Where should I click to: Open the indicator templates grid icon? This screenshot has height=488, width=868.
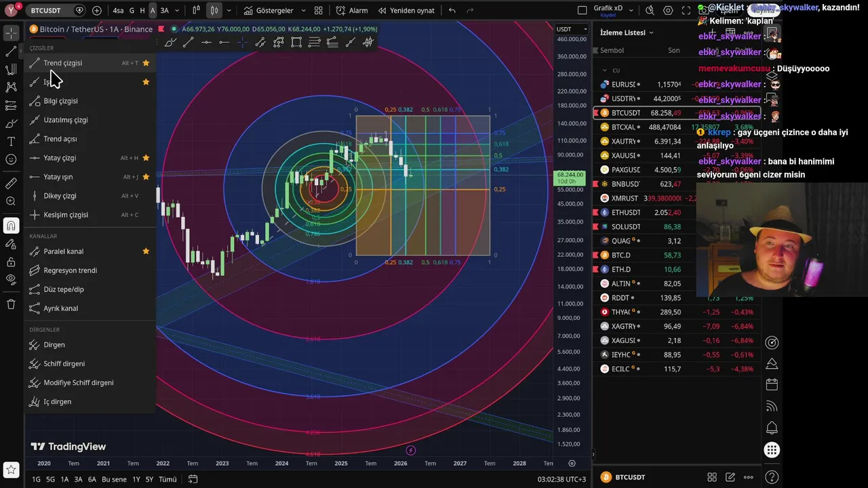coord(318,10)
